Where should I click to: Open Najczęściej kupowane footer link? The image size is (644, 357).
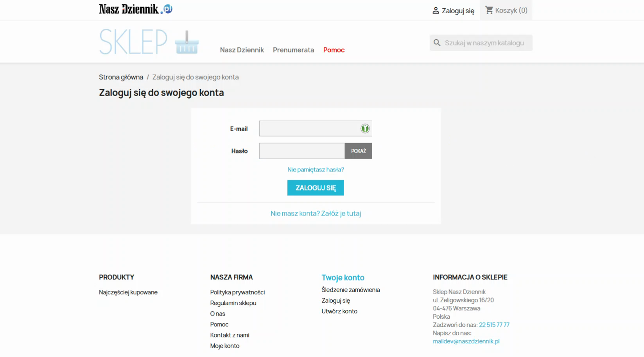(x=128, y=292)
